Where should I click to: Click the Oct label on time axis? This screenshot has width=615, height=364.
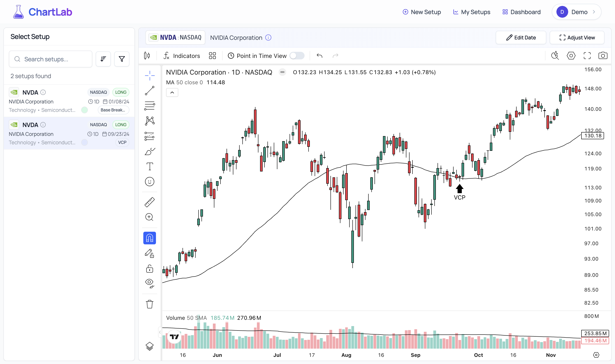click(478, 355)
